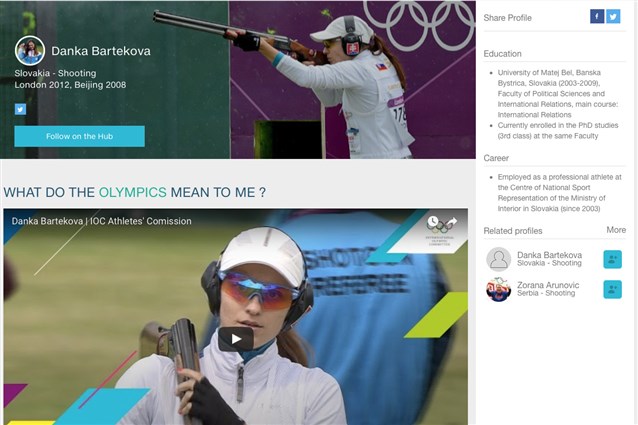The image size is (638, 425).
Task: Open athlete's Twitter icon above Follow button
Action: [20, 109]
